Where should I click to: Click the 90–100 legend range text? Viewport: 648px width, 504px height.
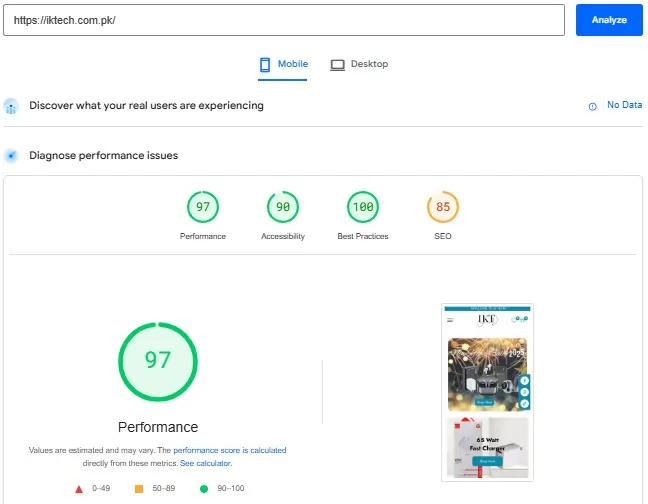(231, 488)
